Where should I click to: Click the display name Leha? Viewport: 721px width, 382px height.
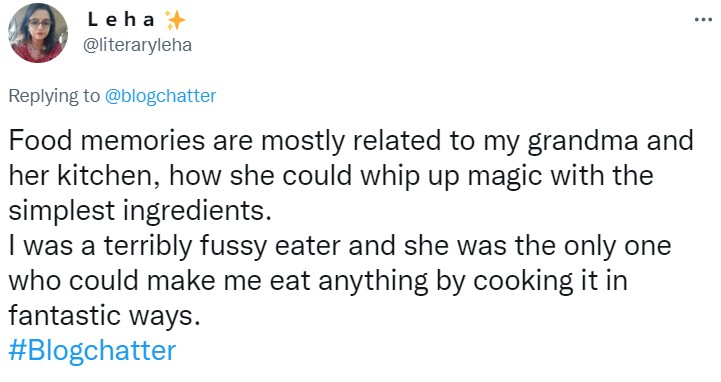(x=121, y=19)
